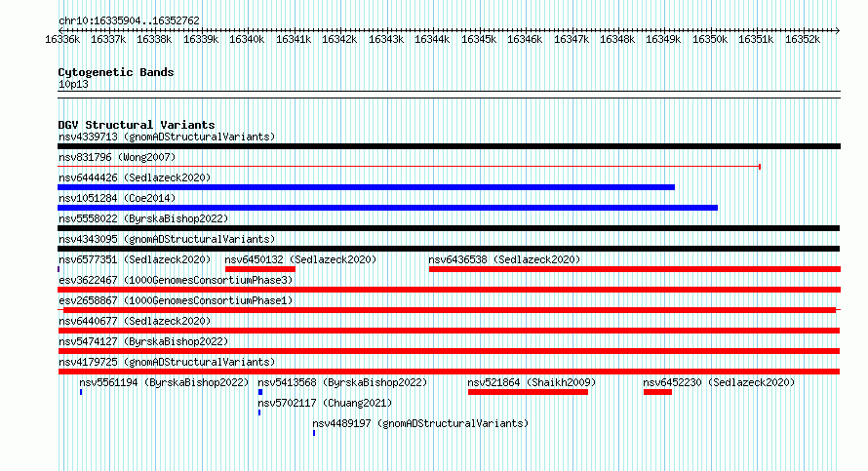Select the tiny purple nsv6577351 marker

59,269
